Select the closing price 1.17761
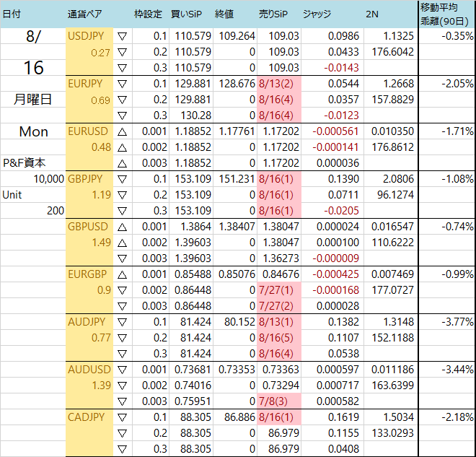 (x=237, y=131)
